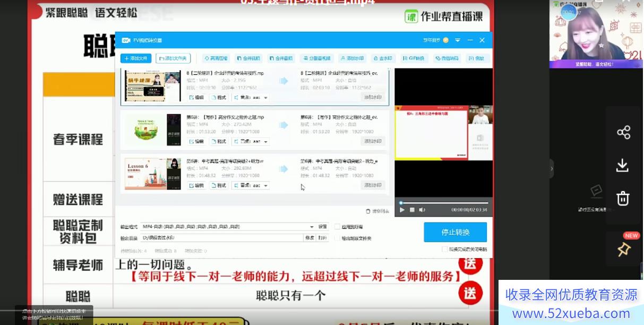644x325 pixels.
Task: Click the converter preview video area
Action: [x=443, y=133]
